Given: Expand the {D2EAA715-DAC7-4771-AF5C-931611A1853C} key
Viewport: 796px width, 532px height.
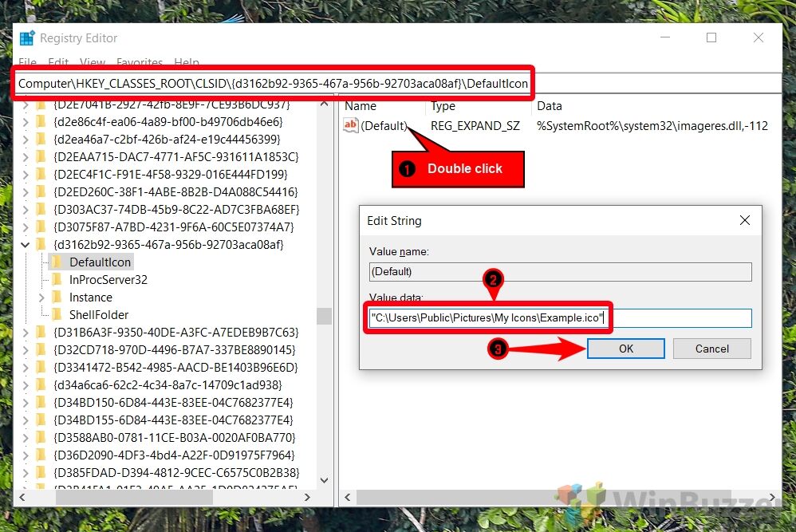Looking at the screenshot, I should coord(26,157).
